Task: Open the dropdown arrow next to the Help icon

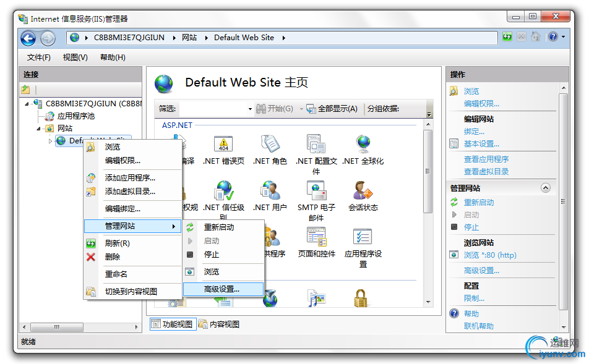Action: click(x=563, y=37)
